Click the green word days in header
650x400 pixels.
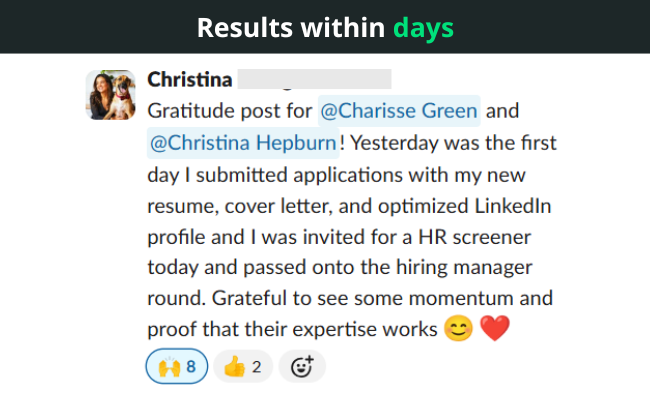click(x=423, y=29)
